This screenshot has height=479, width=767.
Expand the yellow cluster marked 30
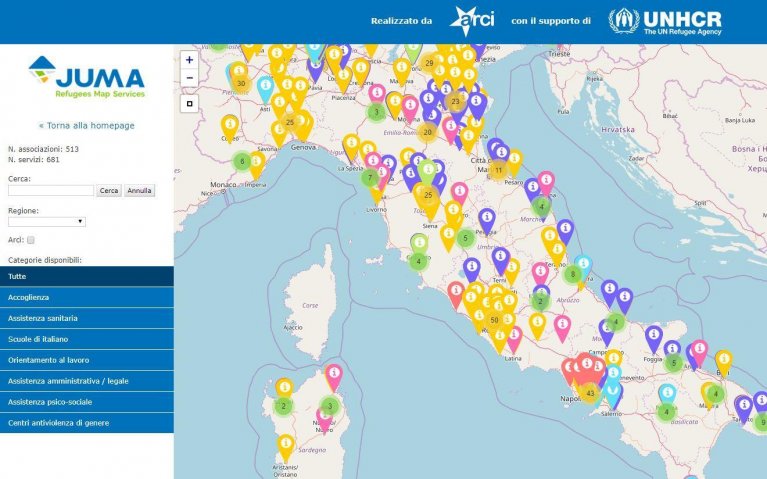[x=240, y=82]
